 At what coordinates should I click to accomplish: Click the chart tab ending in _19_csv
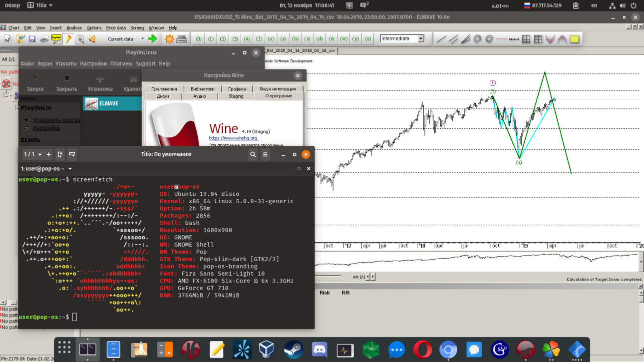(301, 50)
